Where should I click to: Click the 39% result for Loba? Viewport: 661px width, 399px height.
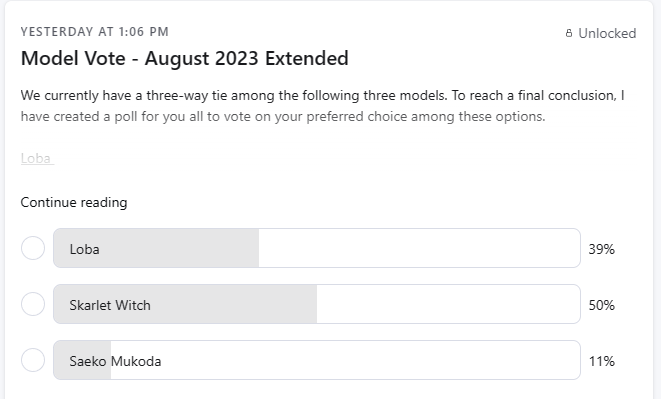tap(602, 249)
